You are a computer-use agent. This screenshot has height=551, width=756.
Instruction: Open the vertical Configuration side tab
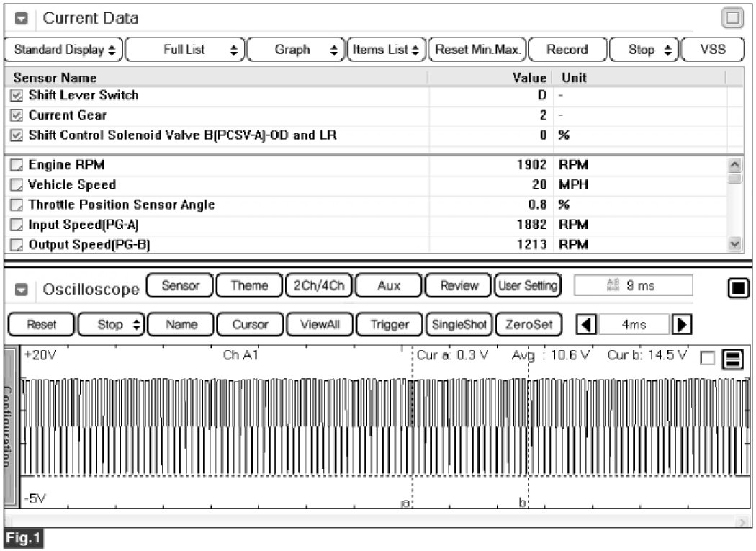click(x=11, y=426)
